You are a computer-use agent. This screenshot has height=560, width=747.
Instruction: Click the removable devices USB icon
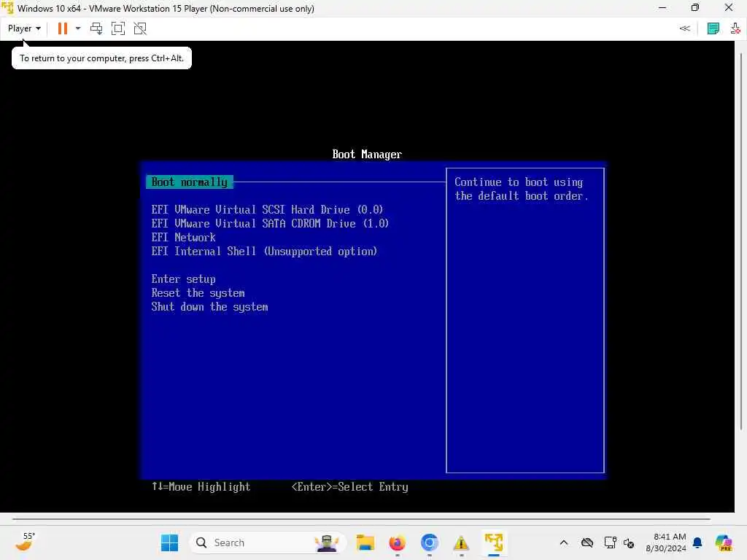pyautogui.click(x=735, y=28)
